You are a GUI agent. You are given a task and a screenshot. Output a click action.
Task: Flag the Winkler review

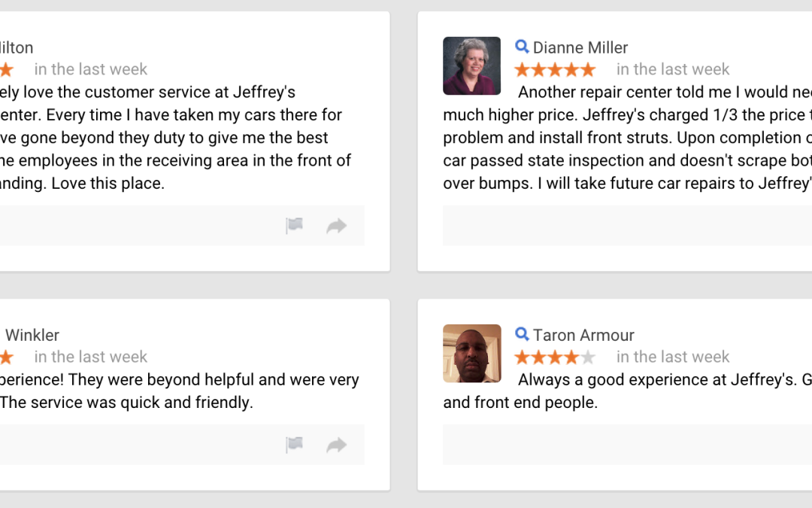coord(294,445)
